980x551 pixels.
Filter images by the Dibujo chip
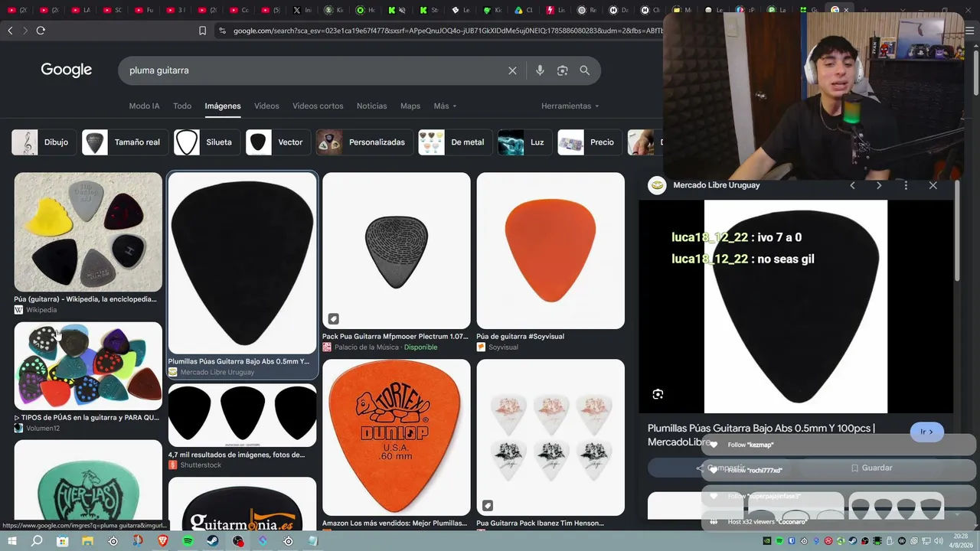[x=44, y=142]
